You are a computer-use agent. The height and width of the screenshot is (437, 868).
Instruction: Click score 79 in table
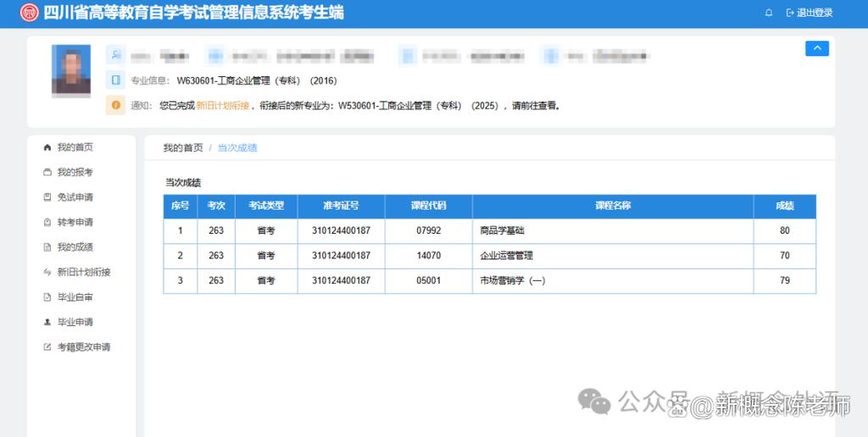click(784, 280)
